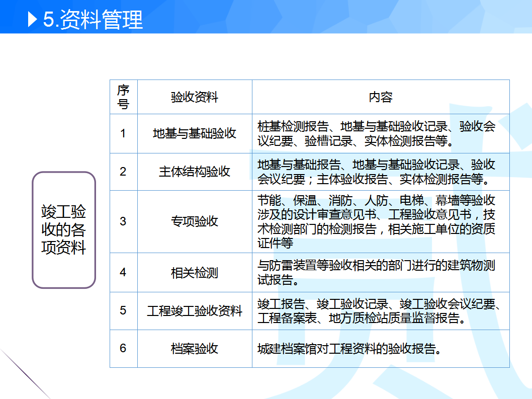The width and height of the screenshot is (532, 399).
Task: Click the '地基与基础验收' cell
Action: tap(195, 133)
